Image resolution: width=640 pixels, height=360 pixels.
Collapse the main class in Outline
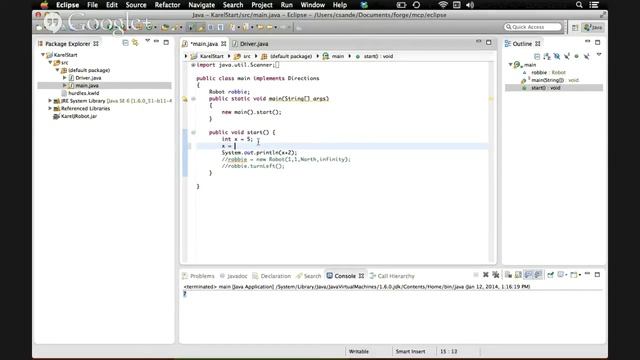[x=510, y=64]
